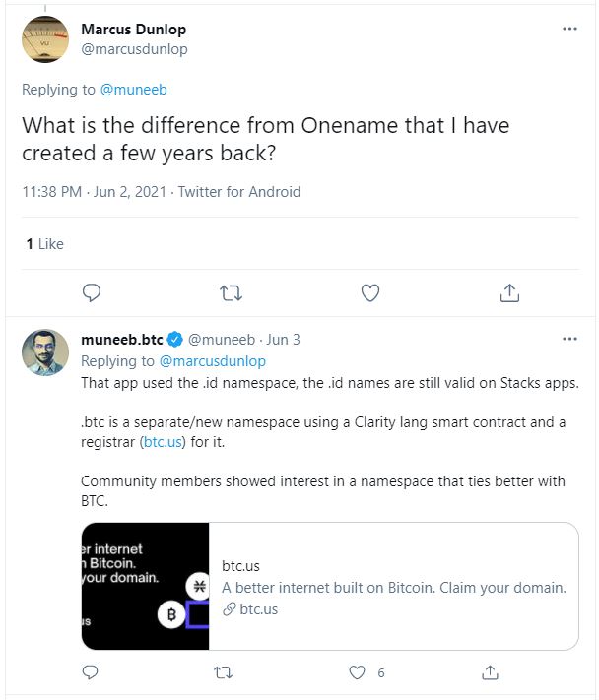Retweet muneeb.btc's reply

pos(224,673)
